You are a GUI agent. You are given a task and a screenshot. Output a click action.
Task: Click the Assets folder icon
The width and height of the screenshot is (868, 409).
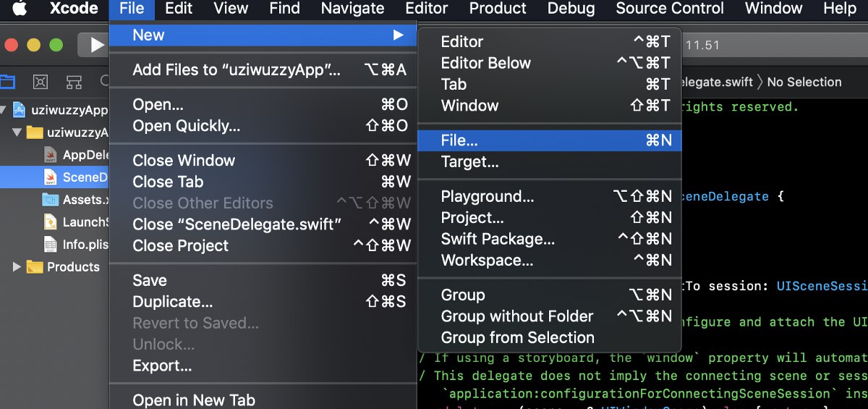pyautogui.click(x=50, y=200)
